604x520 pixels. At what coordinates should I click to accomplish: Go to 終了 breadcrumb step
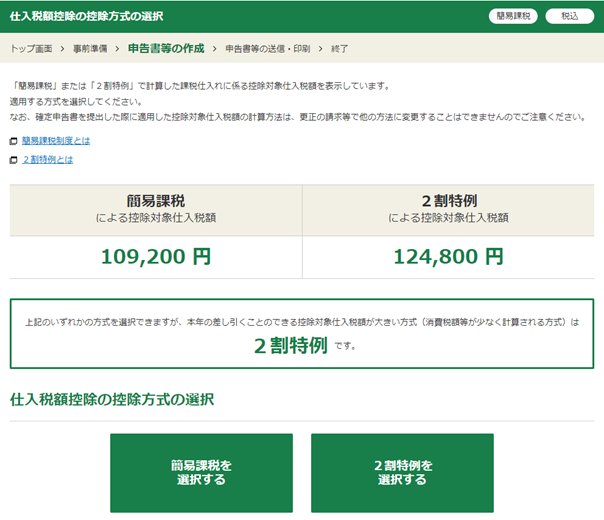coord(339,49)
